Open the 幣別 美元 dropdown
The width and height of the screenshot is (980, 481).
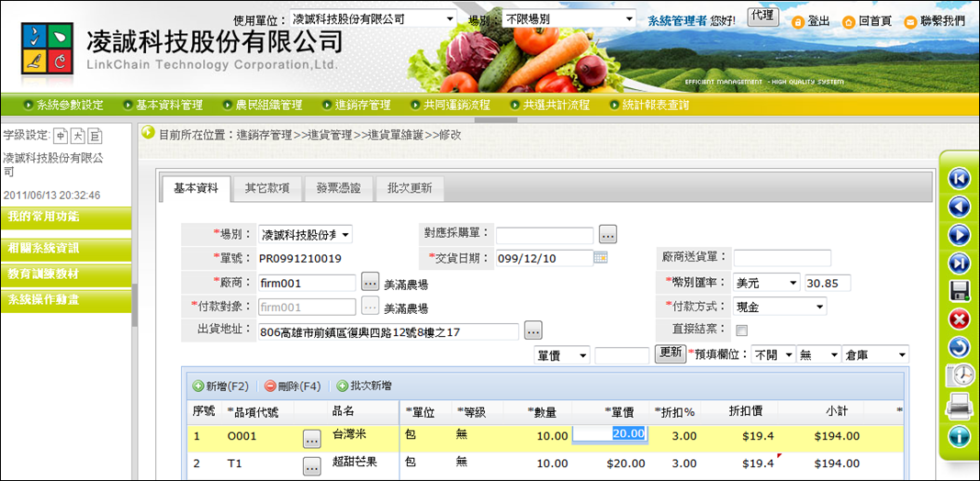click(767, 283)
